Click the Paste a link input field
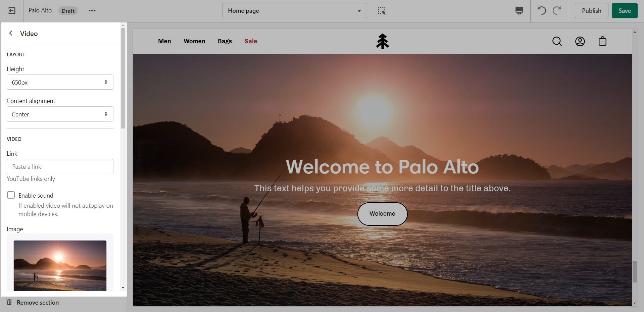This screenshot has height=312, width=644. tap(60, 167)
